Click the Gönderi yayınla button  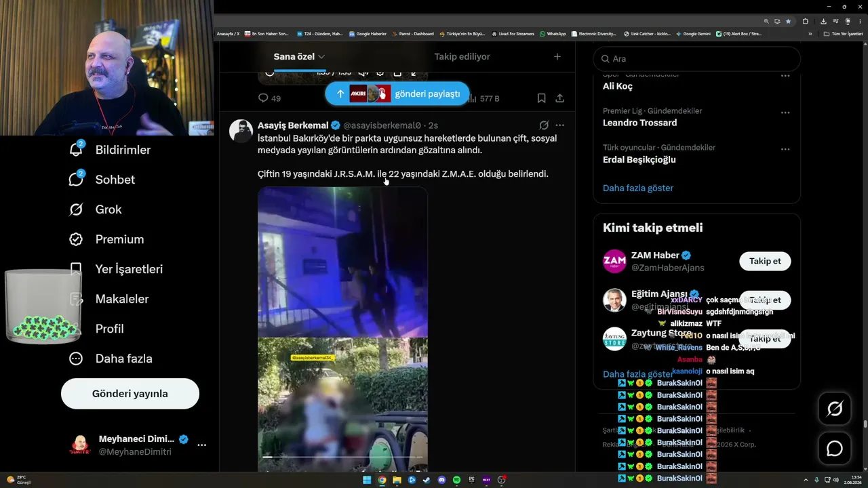[130, 394]
